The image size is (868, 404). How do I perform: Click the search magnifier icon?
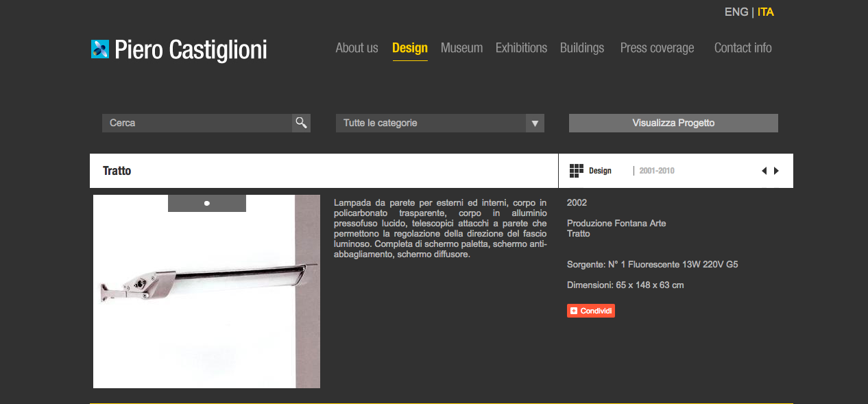coord(301,123)
